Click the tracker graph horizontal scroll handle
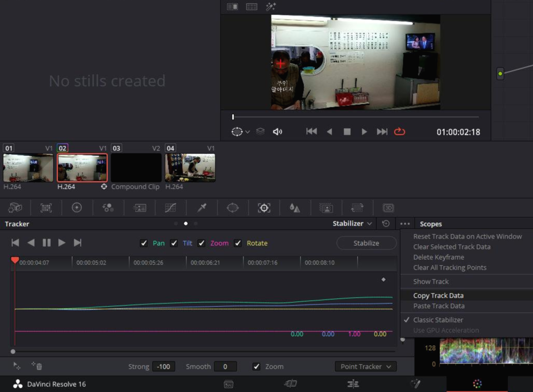This screenshot has height=392, width=533. click(x=13, y=352)
